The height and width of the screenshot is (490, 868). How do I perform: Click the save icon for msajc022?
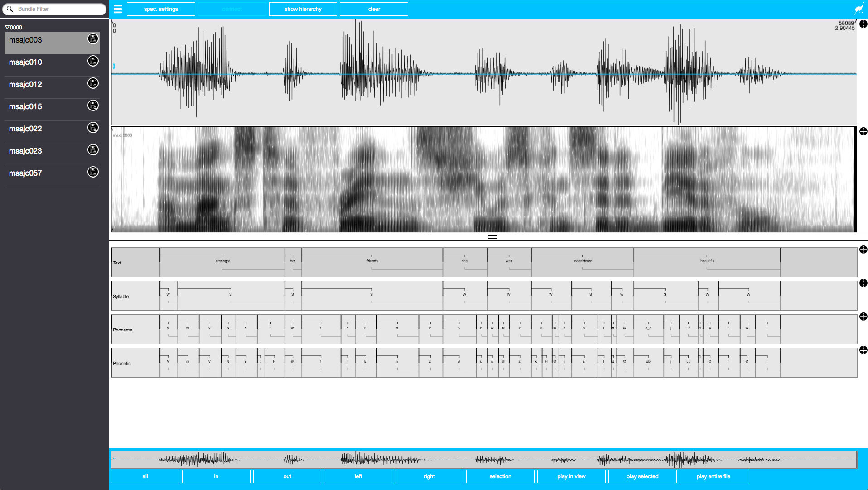(93, 128)
